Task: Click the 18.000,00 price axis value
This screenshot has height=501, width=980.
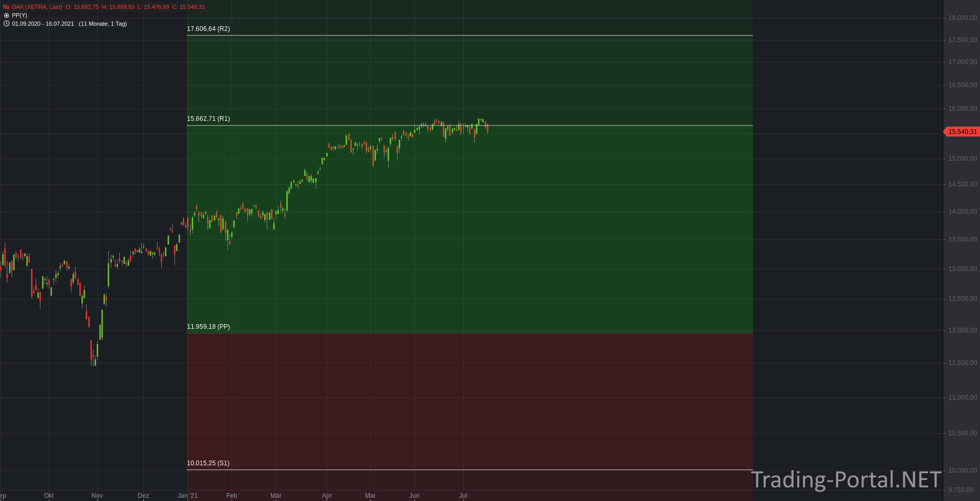Action: (x=963, y=18)
